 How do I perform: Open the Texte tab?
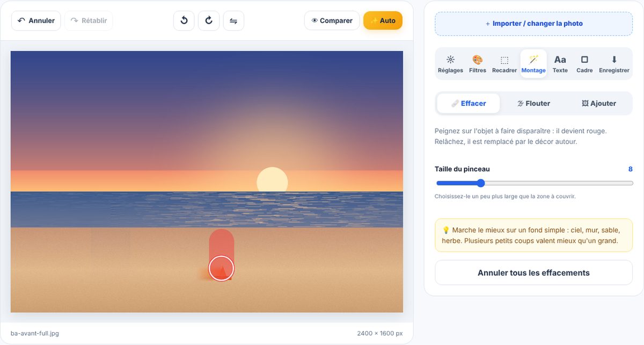click(560, 64)
